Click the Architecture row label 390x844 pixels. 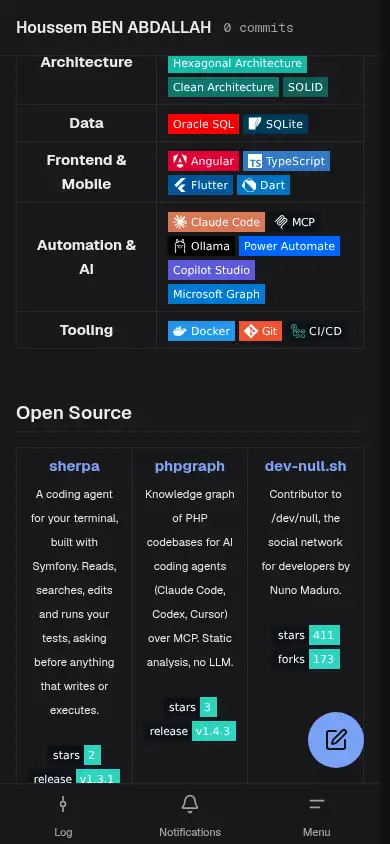tap(86, 62)
